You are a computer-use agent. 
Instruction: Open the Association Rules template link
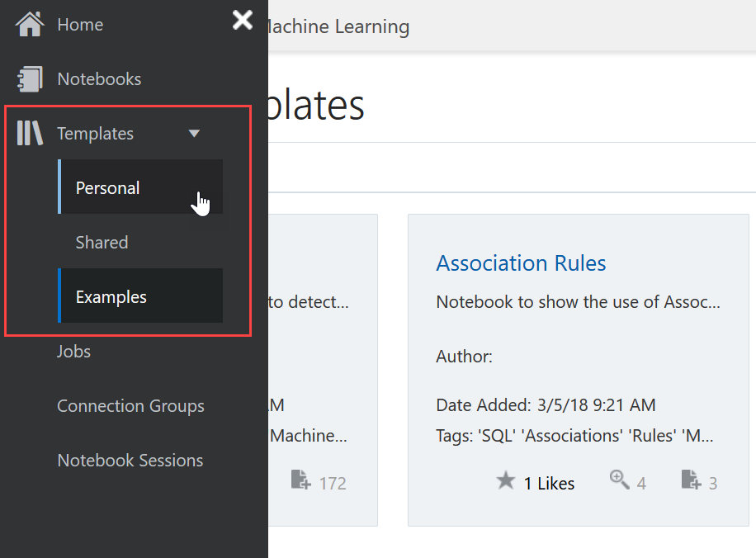tap(521, 263)
